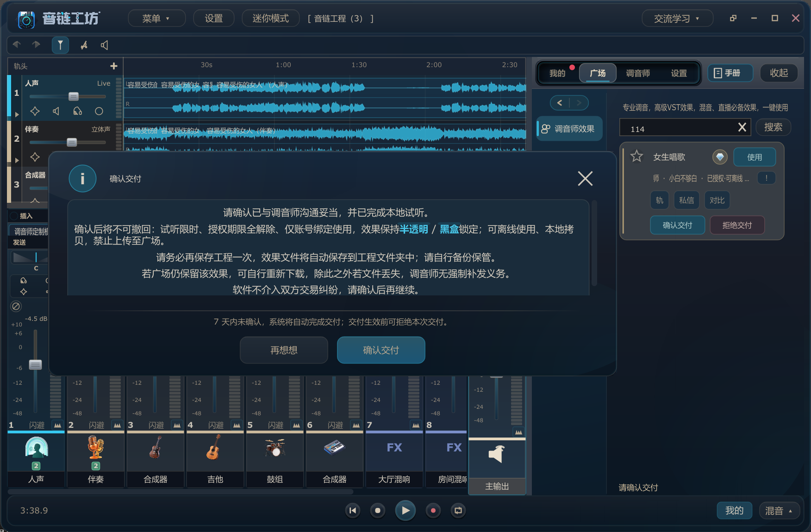Click the redo arrow in the toolbar
Image resolution: width=811 pixels, height=532 pixels.
36,44
